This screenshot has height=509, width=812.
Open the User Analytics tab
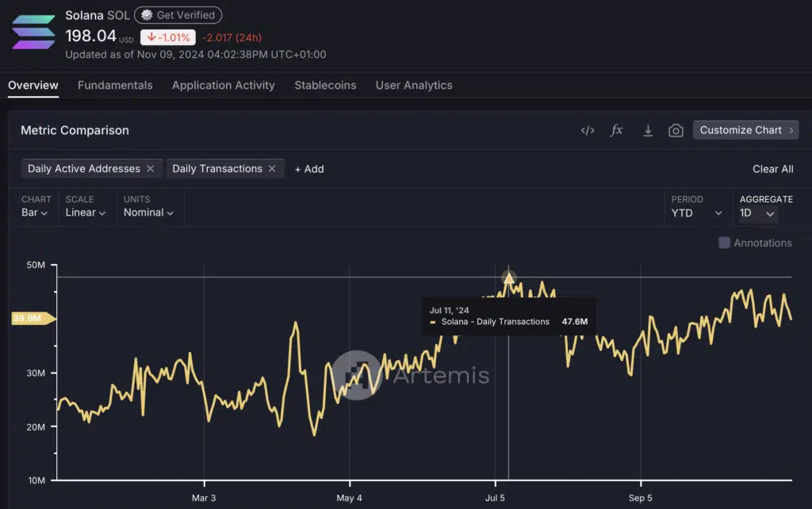click(414, 86)
